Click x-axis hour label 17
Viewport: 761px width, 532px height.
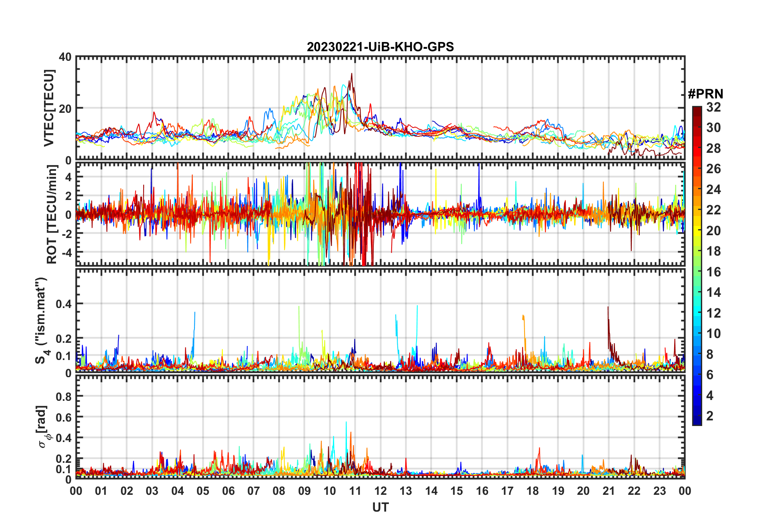507,491
